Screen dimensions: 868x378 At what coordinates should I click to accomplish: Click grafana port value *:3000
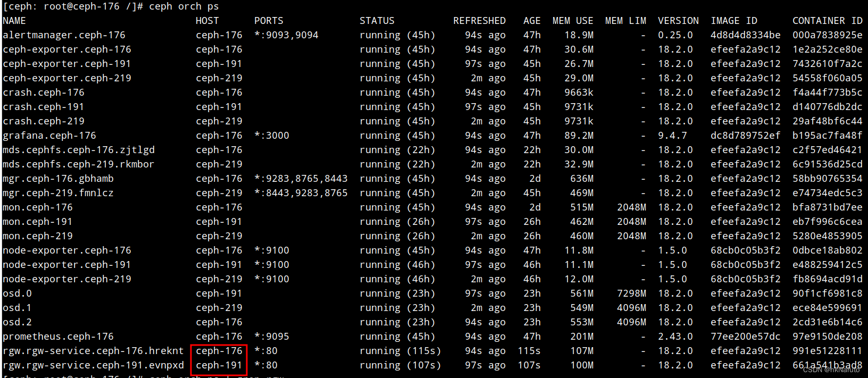pyautogui.click(x=272, y=136)
